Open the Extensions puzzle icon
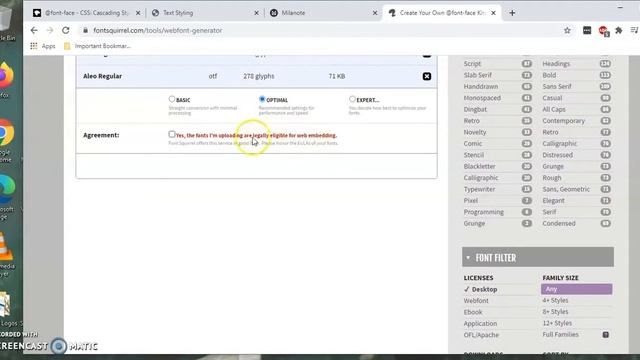This screenshot has width=640, height=360. point(619,30)
